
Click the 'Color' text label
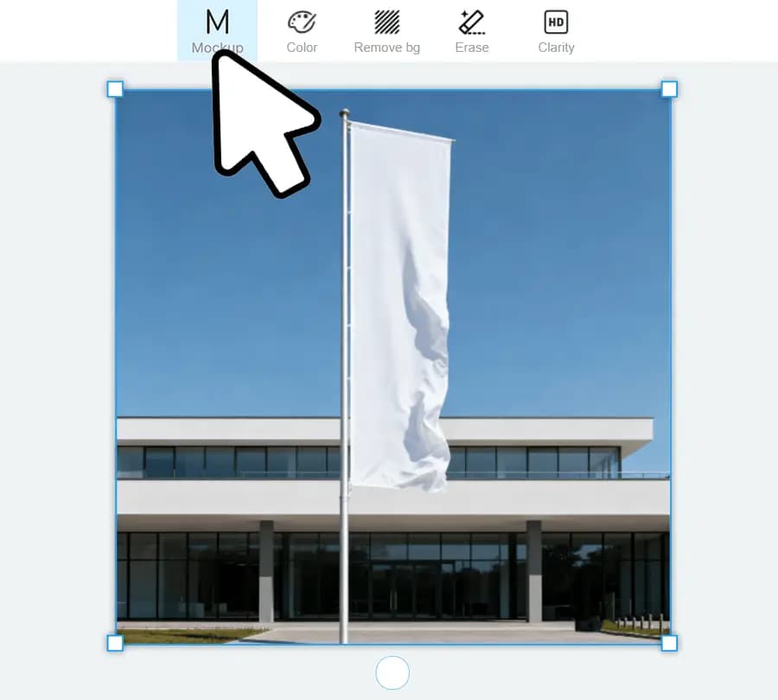click(x=302, y=48)
